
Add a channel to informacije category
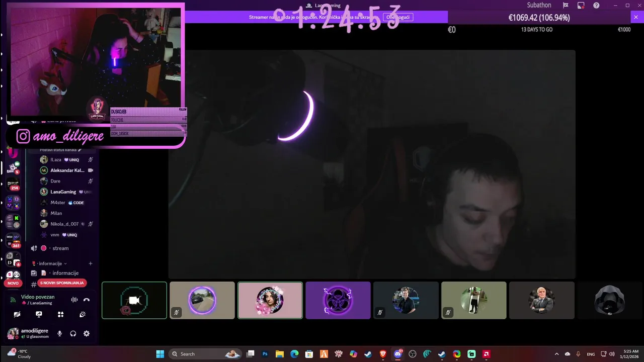tap(91, 263)
